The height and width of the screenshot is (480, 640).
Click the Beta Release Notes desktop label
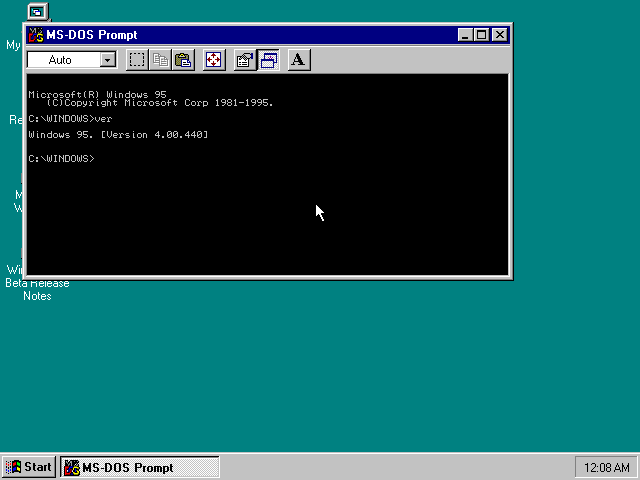click(x=37, y=289)
